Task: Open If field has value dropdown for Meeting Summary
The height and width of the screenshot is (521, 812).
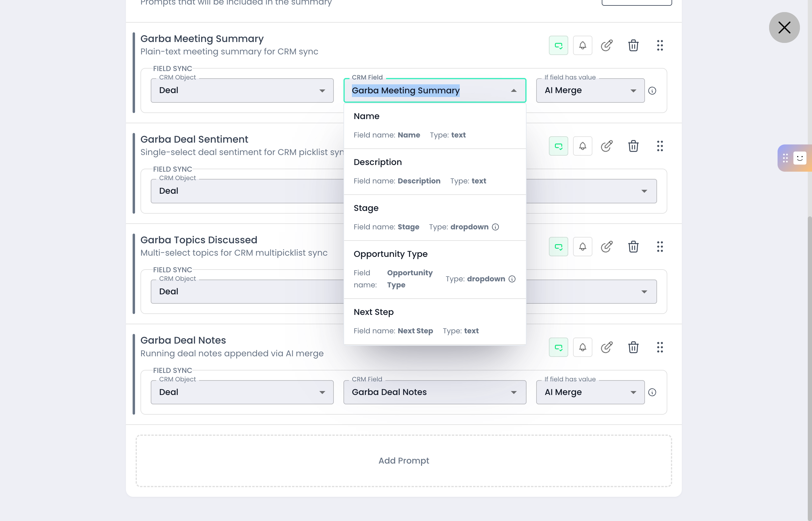Action: 590,91
